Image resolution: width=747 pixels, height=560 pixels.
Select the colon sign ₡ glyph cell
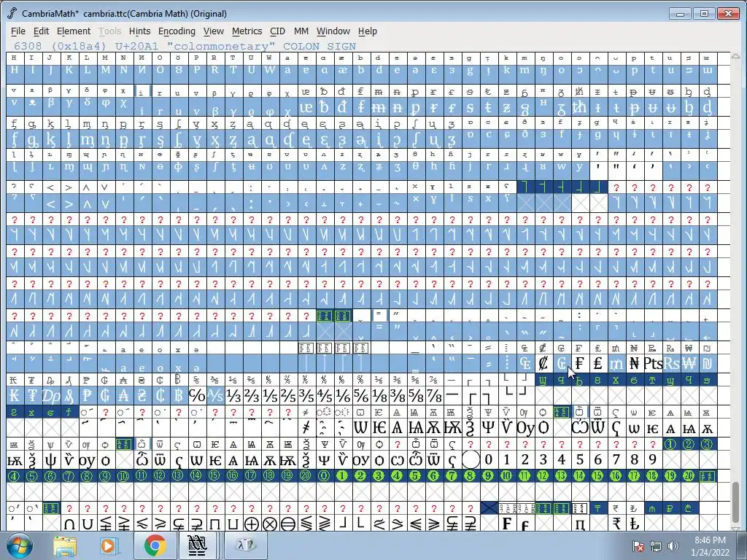(543, 364)
